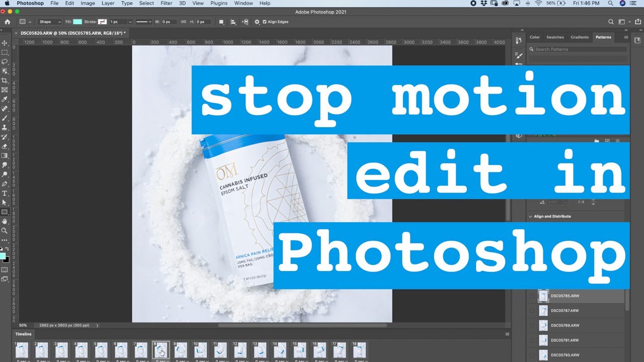The height and width of the screenshot is (362, 644).
Task: Select the Hand tool
Action: (5, 221)
